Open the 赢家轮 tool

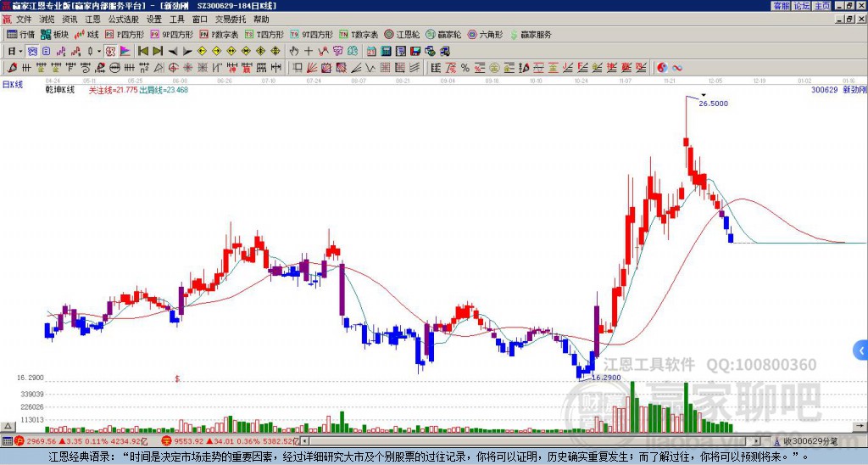coord(443,34)
